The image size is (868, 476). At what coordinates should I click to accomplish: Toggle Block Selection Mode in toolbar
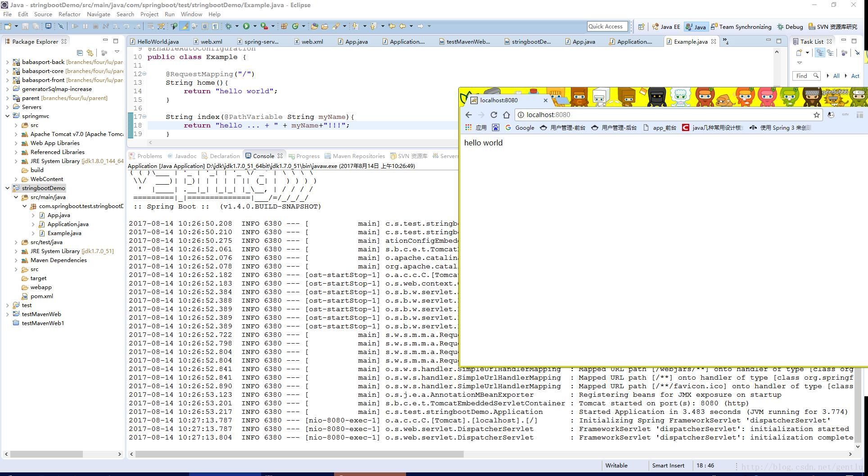(x=205, y=26)
